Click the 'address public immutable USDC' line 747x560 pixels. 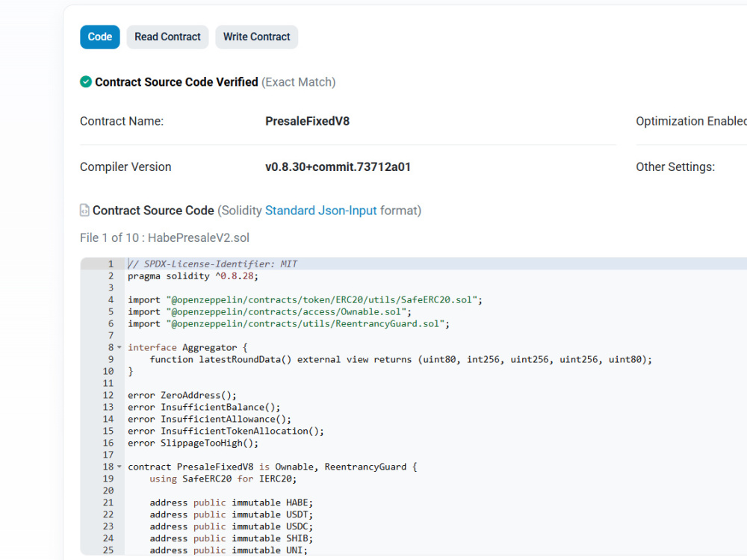232,526
